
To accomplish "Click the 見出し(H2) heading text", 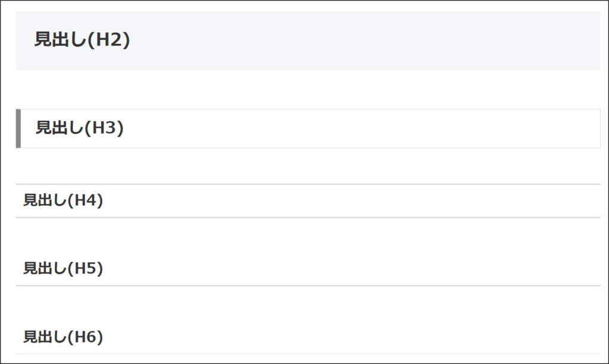I will click(82, 40).
